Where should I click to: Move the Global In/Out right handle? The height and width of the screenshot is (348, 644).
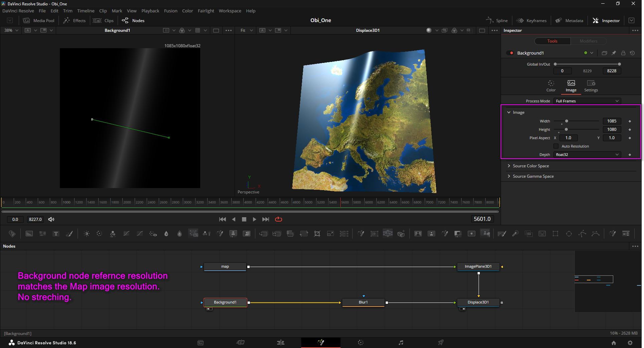[x=619, y=64]
